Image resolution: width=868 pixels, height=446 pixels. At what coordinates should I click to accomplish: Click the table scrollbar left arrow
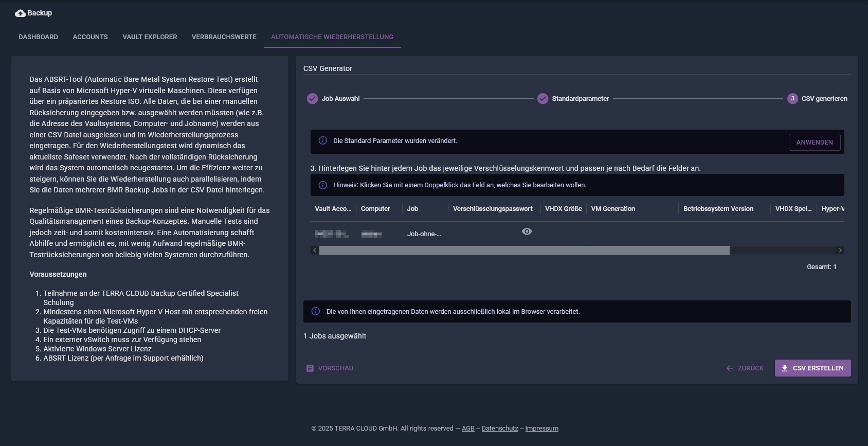[315, 251]
